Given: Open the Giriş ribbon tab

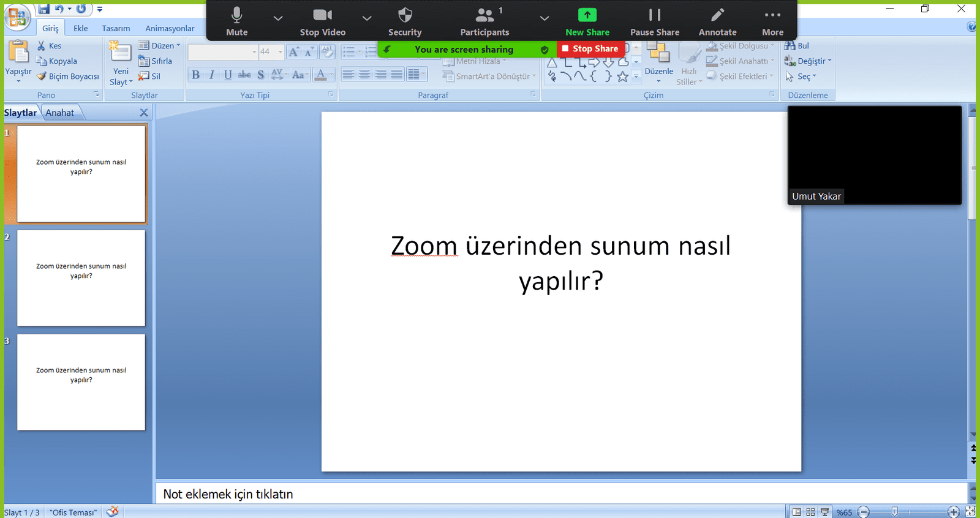Looking at the screenshot, I should tap(50, 28).
